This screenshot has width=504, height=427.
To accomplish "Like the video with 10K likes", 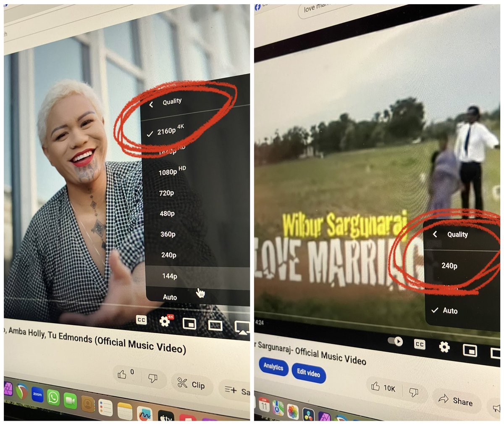I will (x=383, y=387).
